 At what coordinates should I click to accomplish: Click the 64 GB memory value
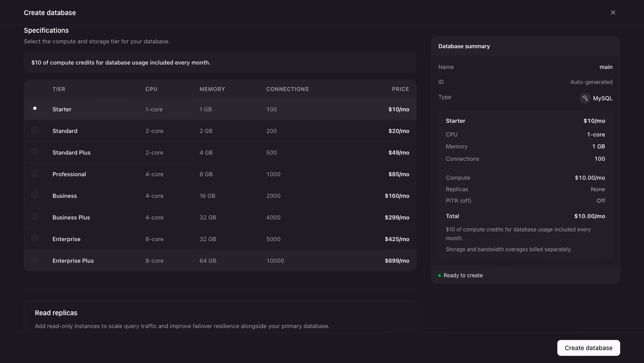[x=208, y=261]
